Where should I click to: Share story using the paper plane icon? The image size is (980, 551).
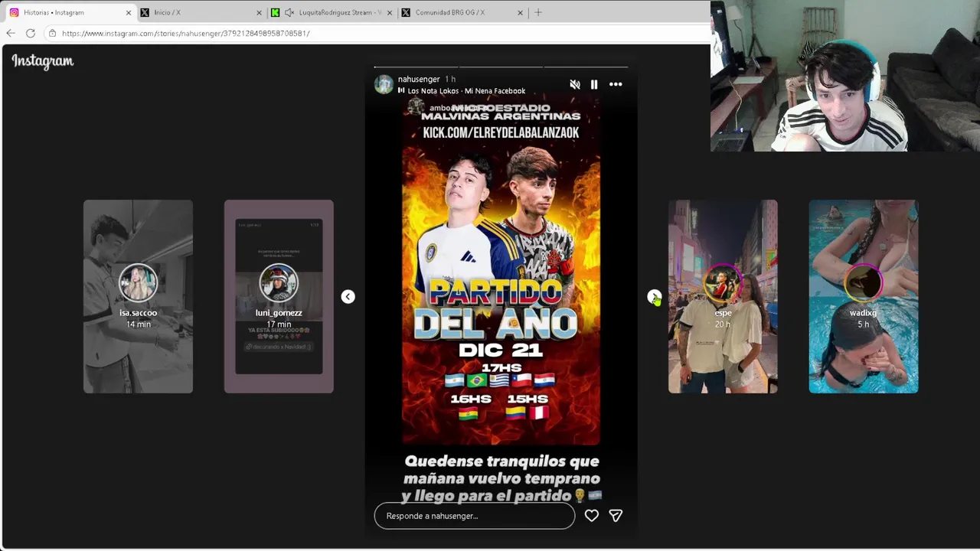click(x=616, y=516)
